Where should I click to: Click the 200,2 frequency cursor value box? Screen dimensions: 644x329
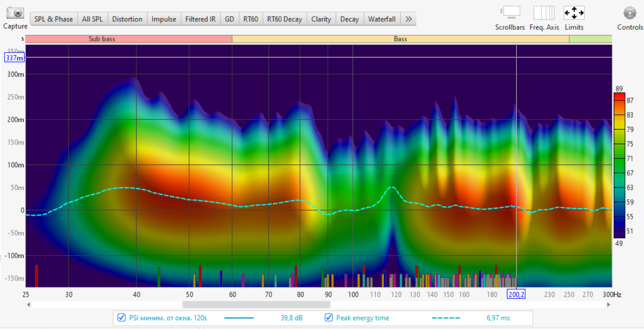coord(516,294)
